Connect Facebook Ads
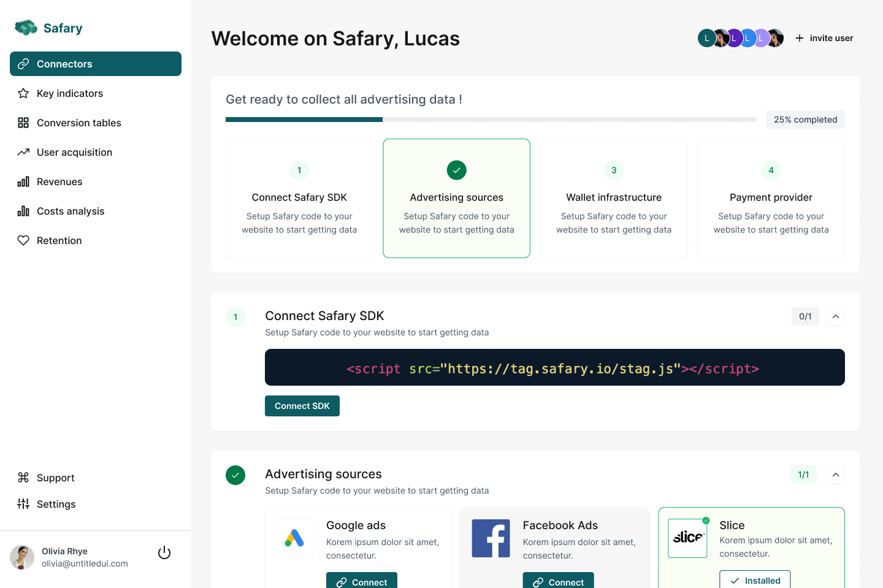883x588 pixels. pyautogui.click(x=558, y=581)
